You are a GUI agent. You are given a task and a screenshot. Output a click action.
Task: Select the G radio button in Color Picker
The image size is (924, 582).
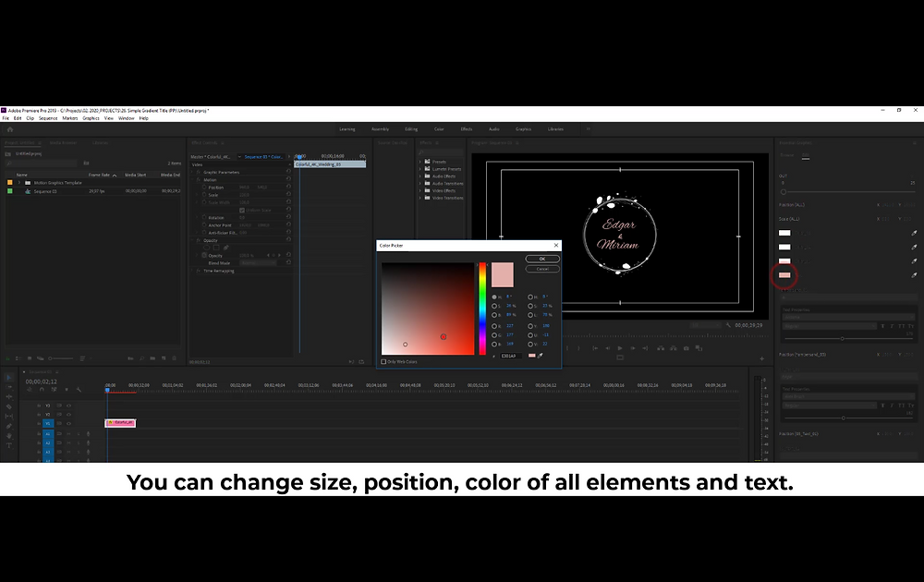pos(493,334)
